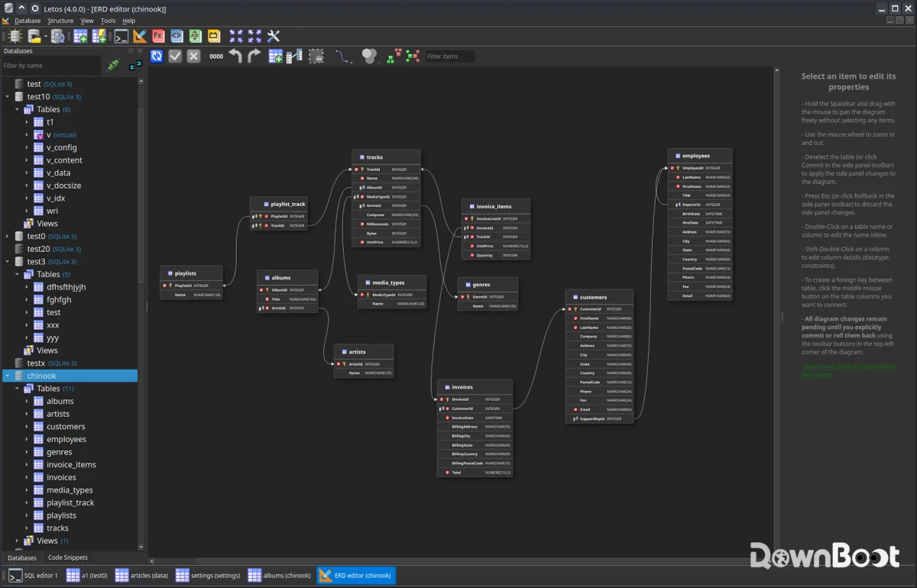Viewport: 917px width, 588px height.
Task: Switch to the SQL editor 1 tab
Action: (x=33, y=575)
